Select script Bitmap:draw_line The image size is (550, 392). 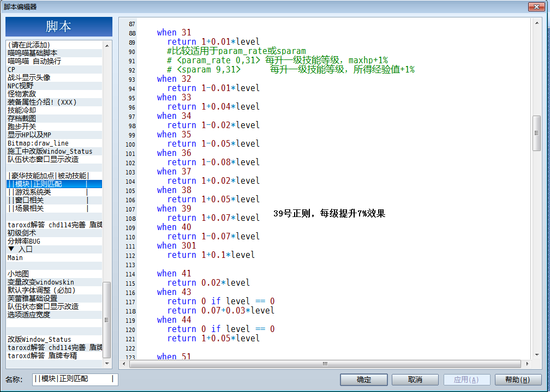55,143
